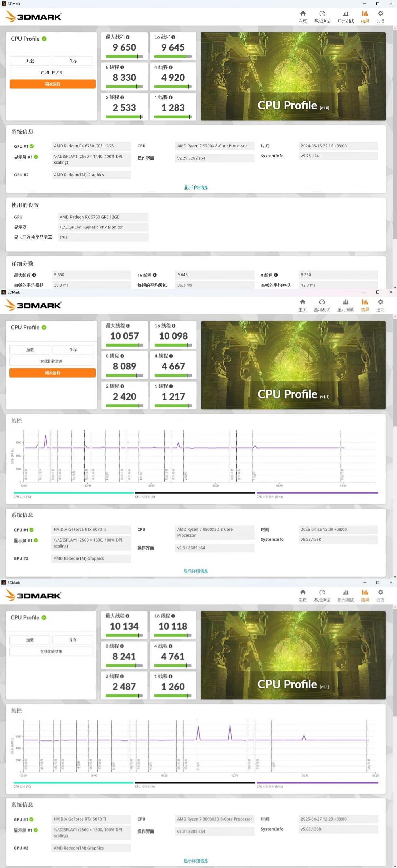Click 压力测试 tab label in bottom window

[346, 600]
